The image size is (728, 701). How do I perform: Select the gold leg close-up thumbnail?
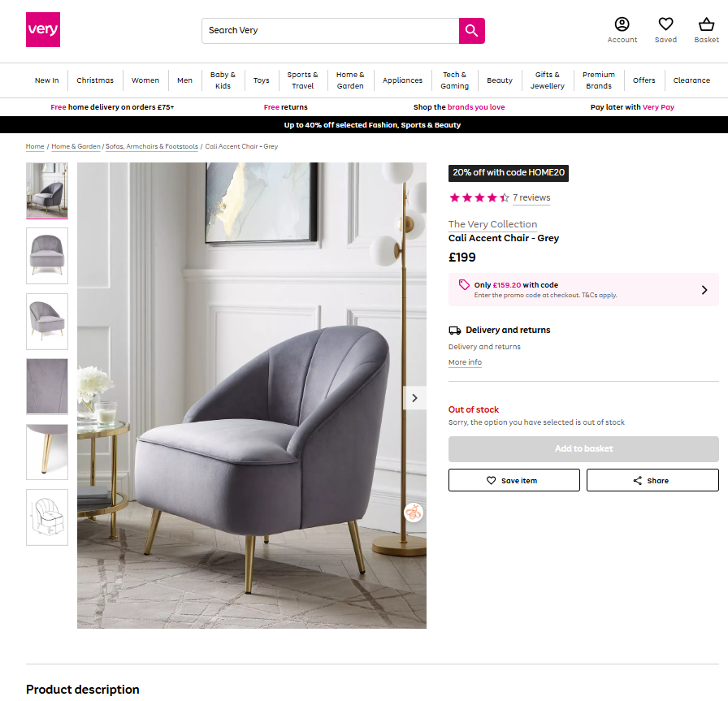[47, 452]
